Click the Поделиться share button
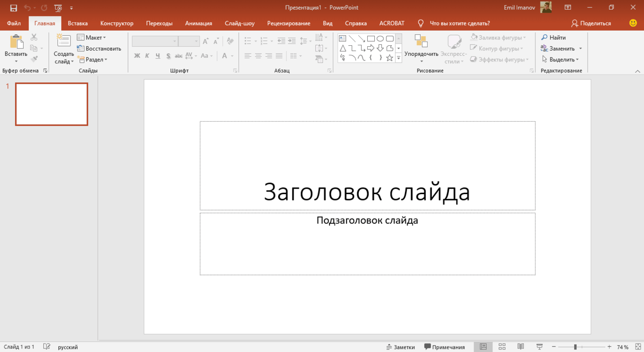This screenshot has height=352, width=644. pyautogui.click(x=591, y=23)
